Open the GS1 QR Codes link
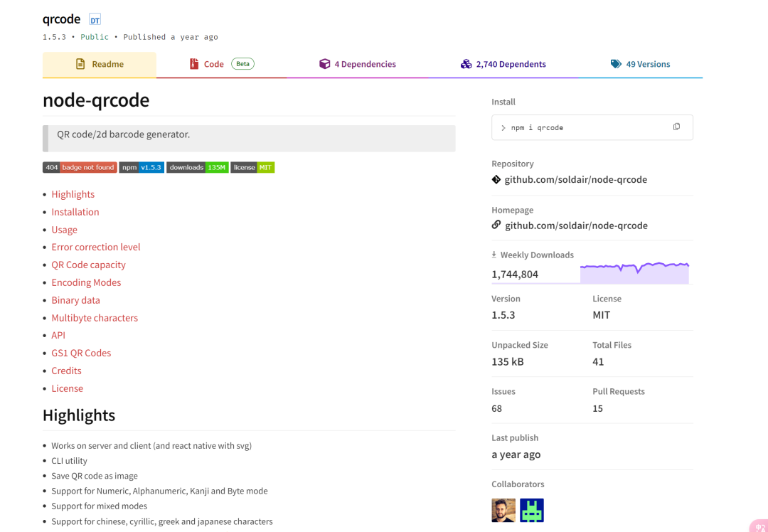The width and height of the screenshot is (768, 532). pos(81,353)
